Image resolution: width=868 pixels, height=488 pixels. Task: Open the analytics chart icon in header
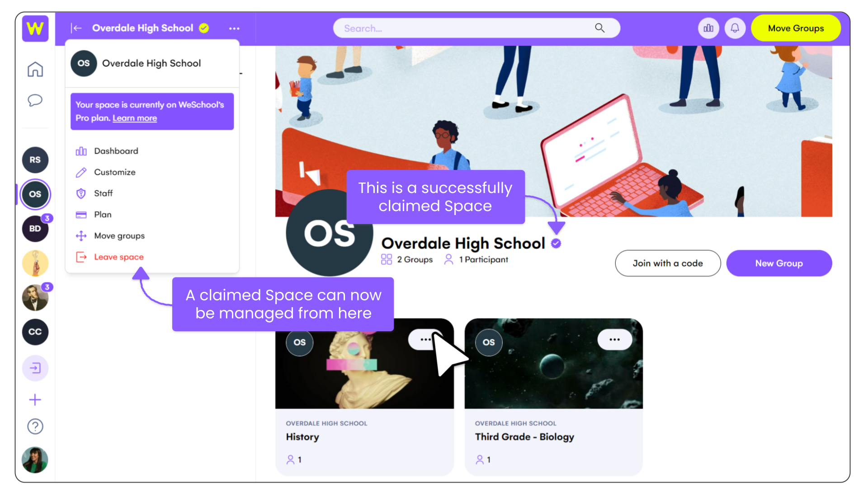(708, 28)
